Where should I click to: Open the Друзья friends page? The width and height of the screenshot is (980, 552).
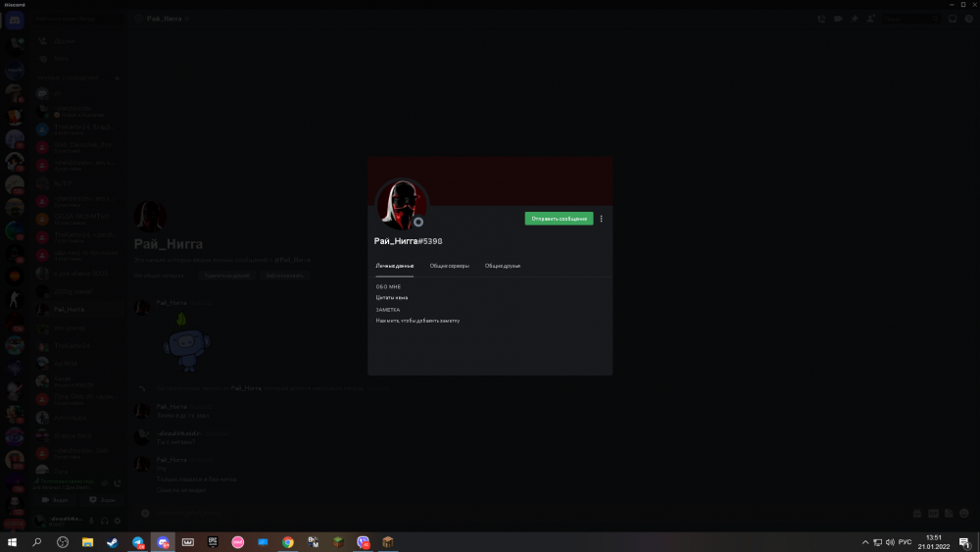click(x=78, y=40)
